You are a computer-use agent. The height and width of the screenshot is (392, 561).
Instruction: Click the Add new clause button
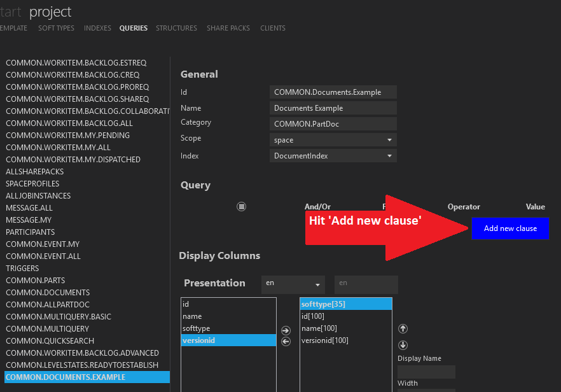(510, 228)
